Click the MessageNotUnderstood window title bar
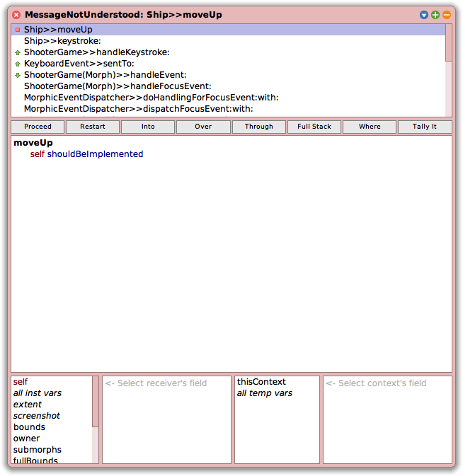The image size is (463, 476). pyautogui.click(x=231, y=15)
